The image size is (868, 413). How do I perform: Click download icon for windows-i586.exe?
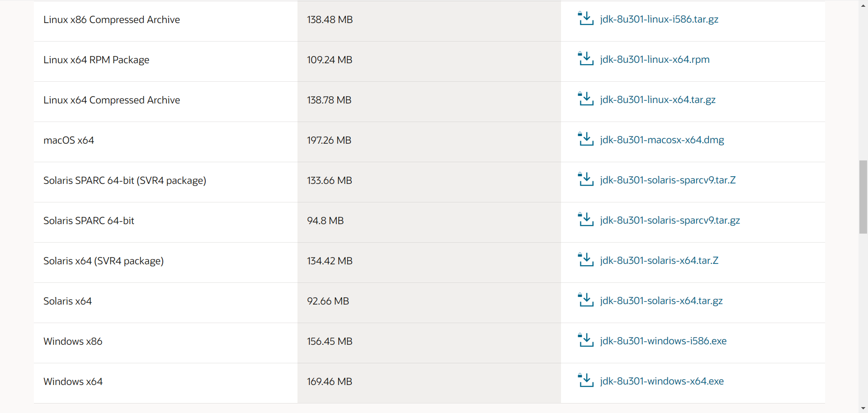[585, 340]
